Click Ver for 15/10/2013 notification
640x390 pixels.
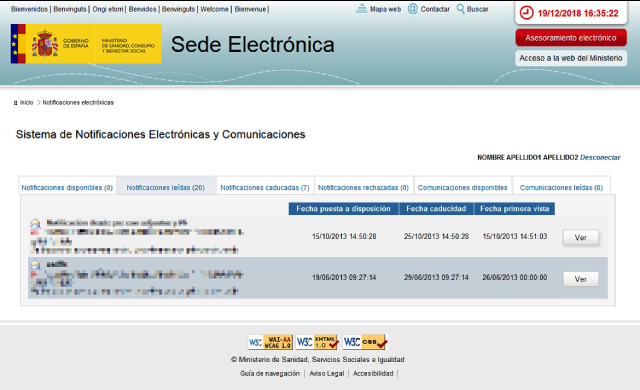[x=580, y=237]
